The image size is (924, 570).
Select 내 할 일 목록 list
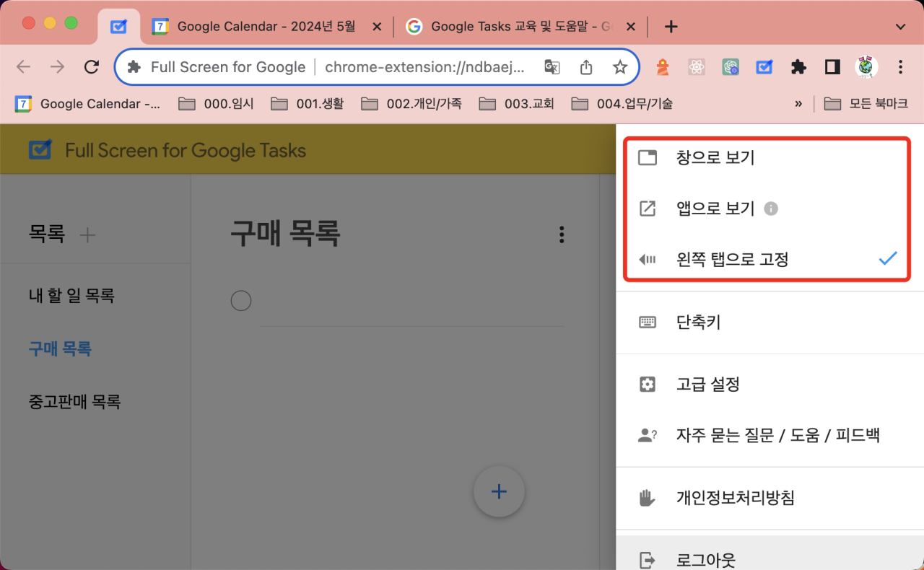tap(71, 295)
